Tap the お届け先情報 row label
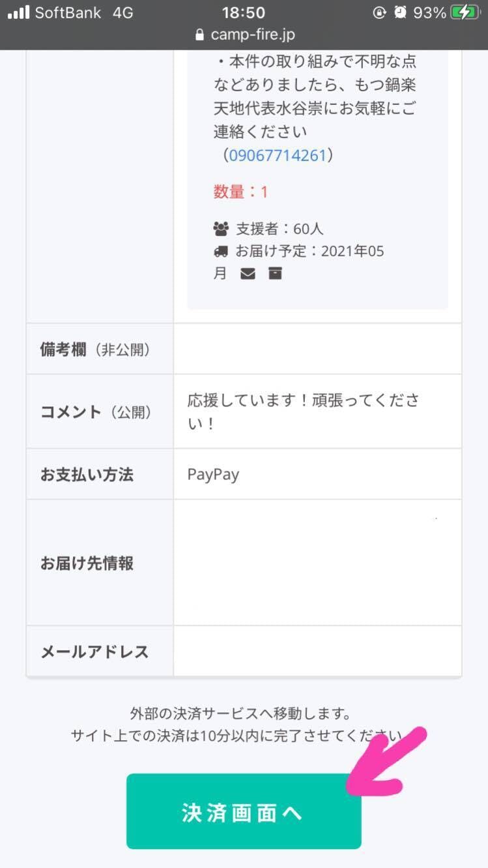This screenshot has height=868, width=488. [x=87, y=563]
